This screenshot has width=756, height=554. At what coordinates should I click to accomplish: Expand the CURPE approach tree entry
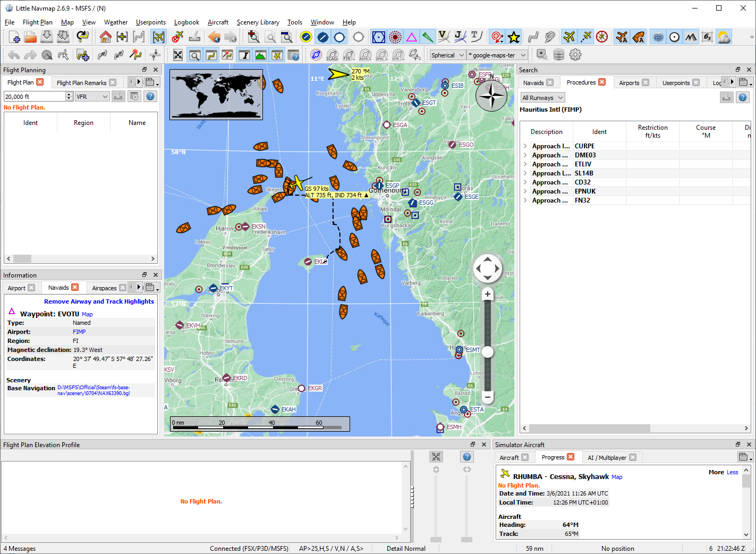pyautogui.click(x=525, y=146)
